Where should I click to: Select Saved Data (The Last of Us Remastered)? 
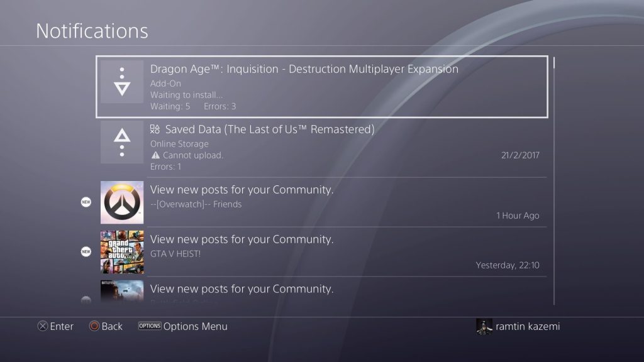click(269, 129)
